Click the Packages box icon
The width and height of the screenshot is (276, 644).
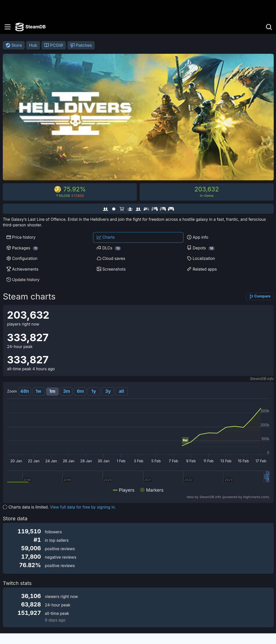(9, 248)
